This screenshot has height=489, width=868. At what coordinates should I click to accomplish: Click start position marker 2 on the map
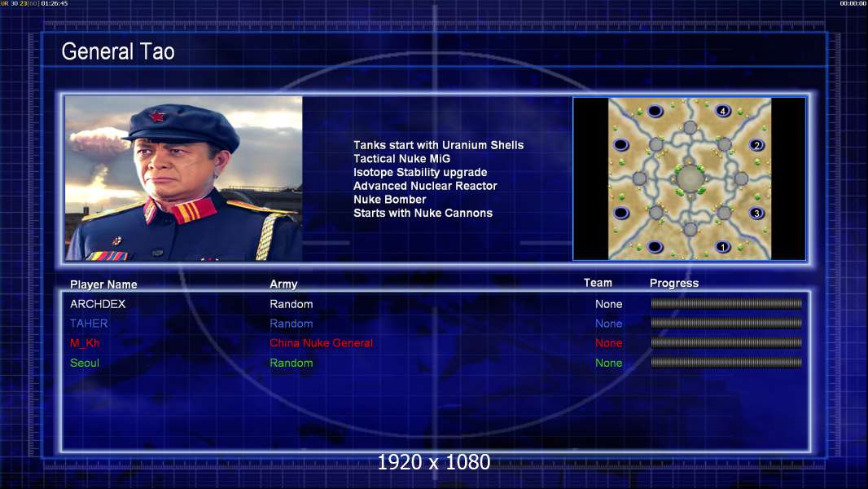tap(756, 145)
